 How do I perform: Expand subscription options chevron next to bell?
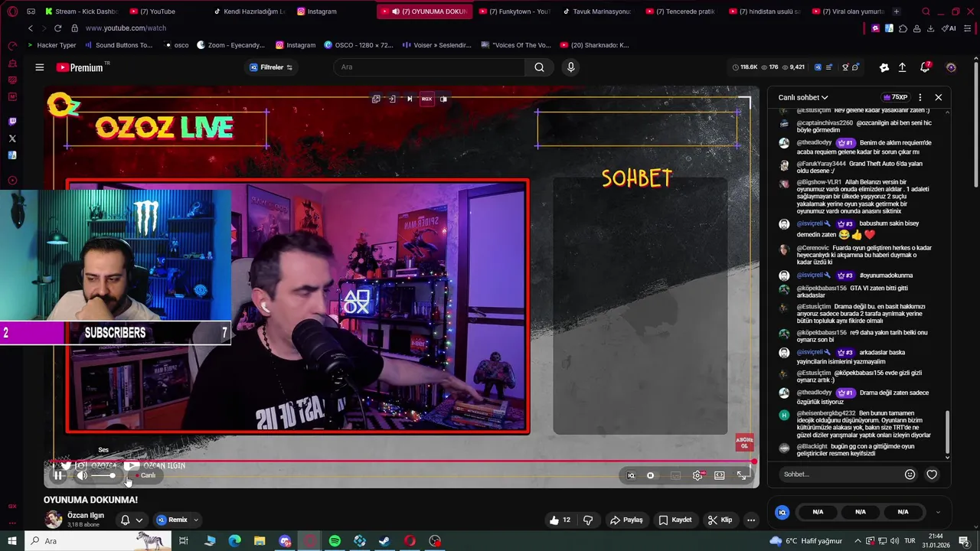[139, 520]
